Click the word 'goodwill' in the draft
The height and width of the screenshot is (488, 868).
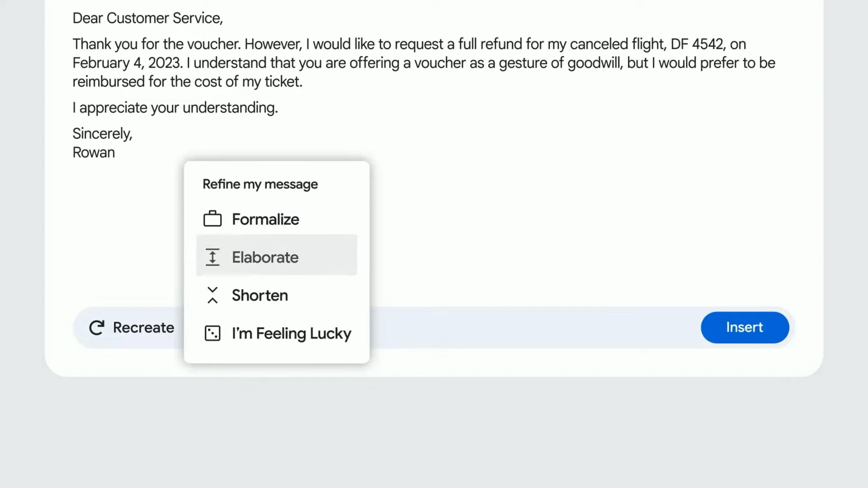[x=594, y=63]
